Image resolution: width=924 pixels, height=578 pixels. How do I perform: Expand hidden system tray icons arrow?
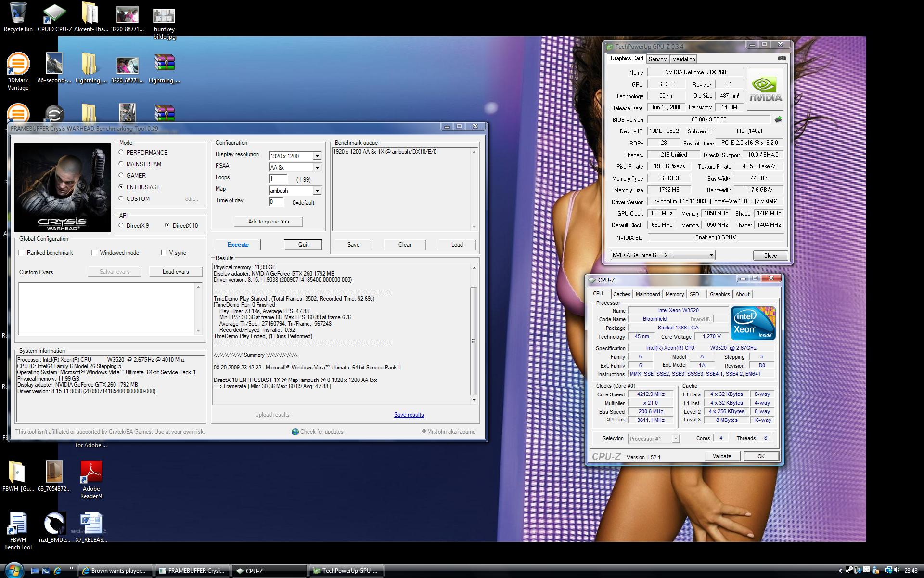click(841, 571)
